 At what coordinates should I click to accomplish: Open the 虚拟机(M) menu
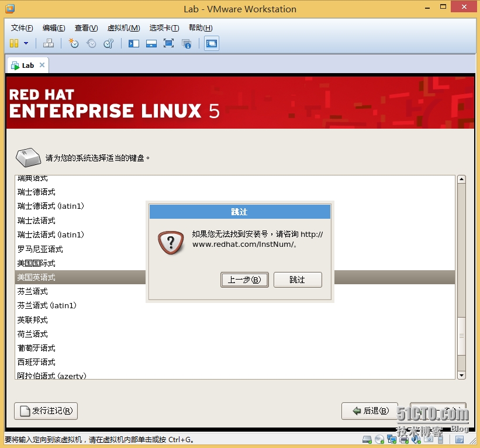[123, 28]
